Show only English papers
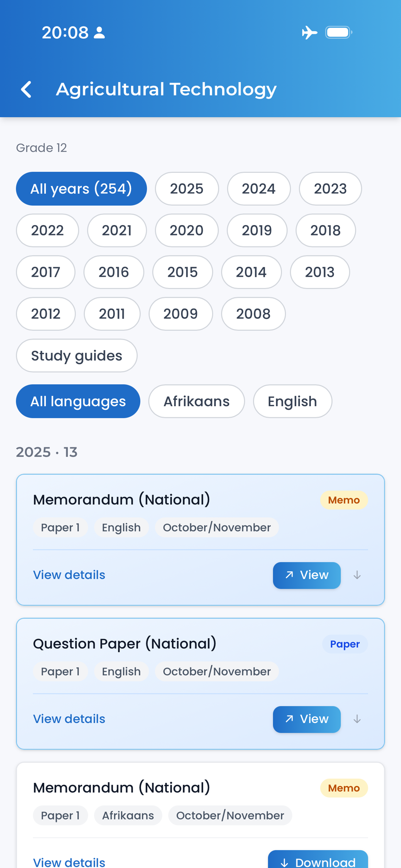Image resolution: width=401 pixels, height=868 pixels. (292, 401)
